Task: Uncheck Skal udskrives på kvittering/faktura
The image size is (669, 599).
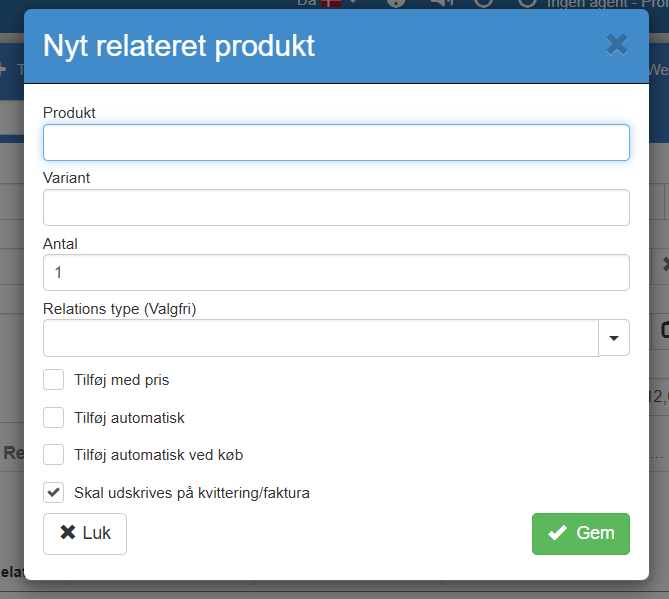Action: point(54,492)
